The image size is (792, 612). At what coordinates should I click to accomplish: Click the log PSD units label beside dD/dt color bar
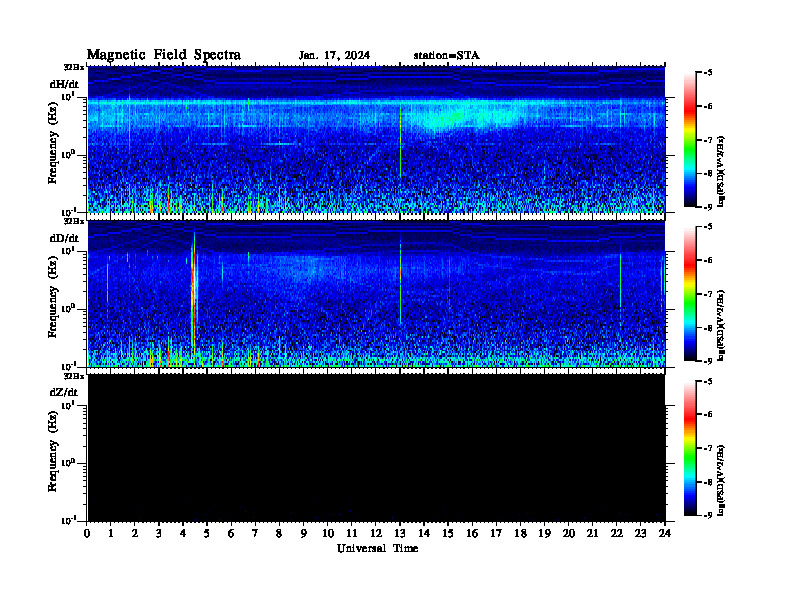[721, 325]
